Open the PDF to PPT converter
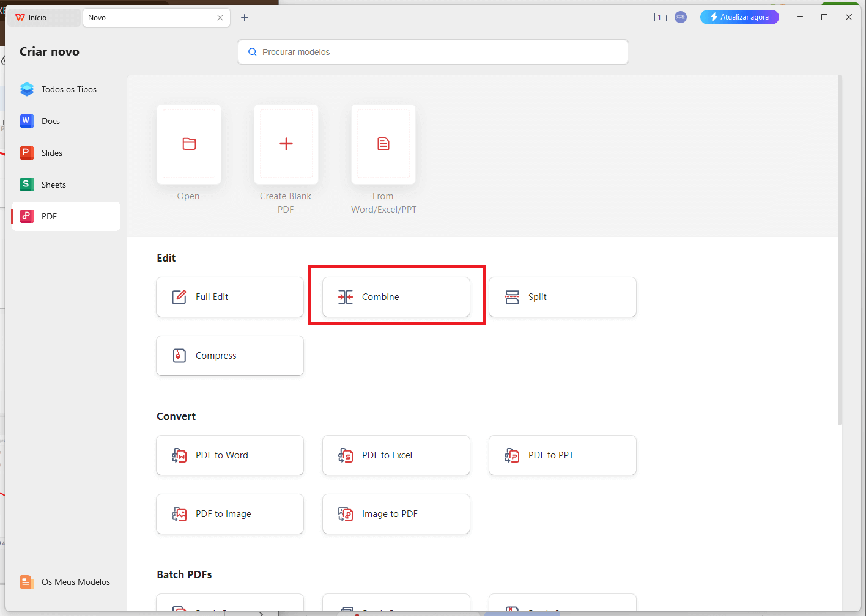Screen dimensions: 866x616 coord(561,455)
